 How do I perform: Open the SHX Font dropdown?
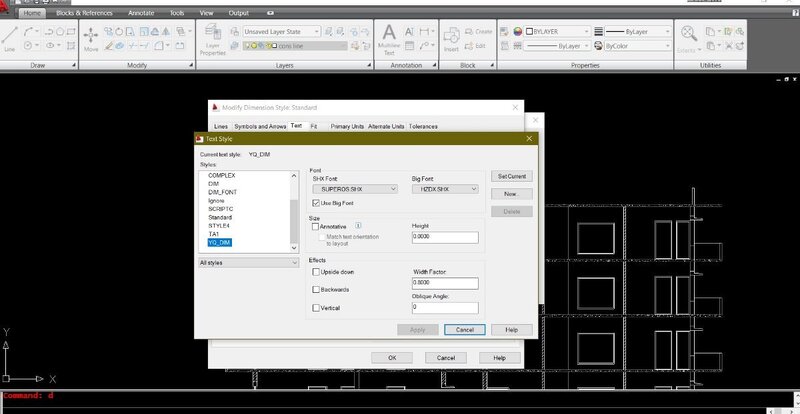tap(355, 188)
